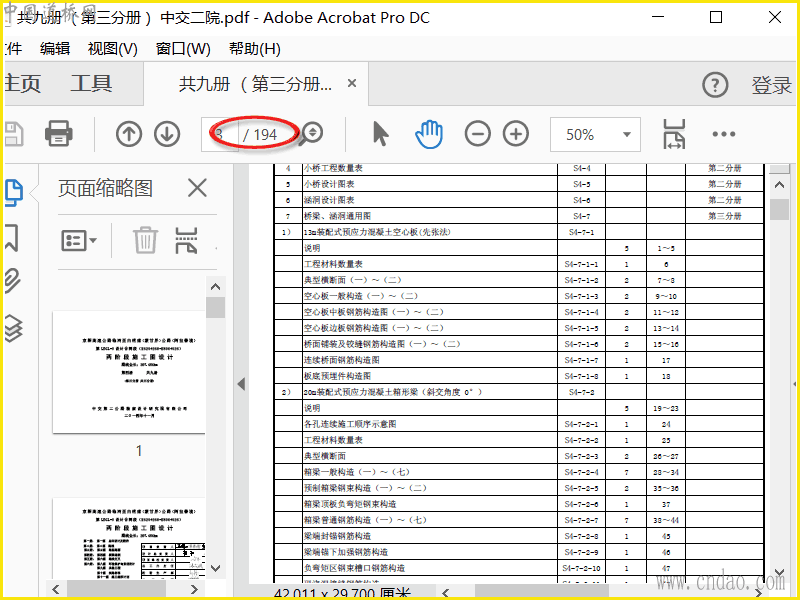Open the Attachments paperclip icon
The width and height of the screenshot is (800, 600).
(13, 281)
